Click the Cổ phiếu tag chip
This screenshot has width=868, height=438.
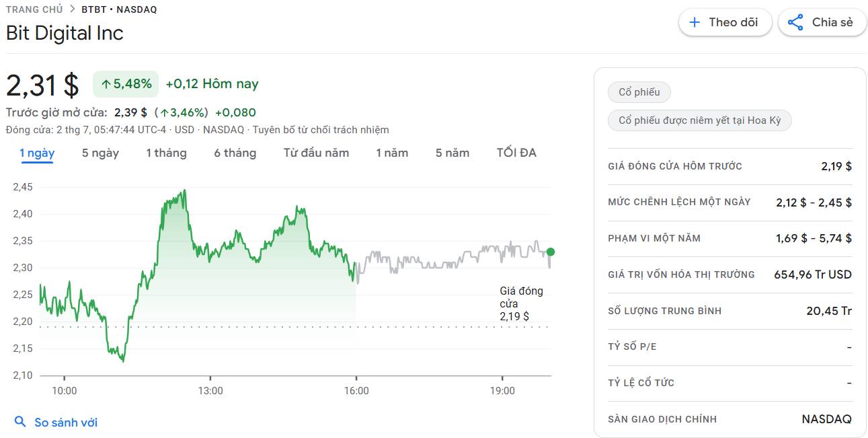[x=639, y=92]
